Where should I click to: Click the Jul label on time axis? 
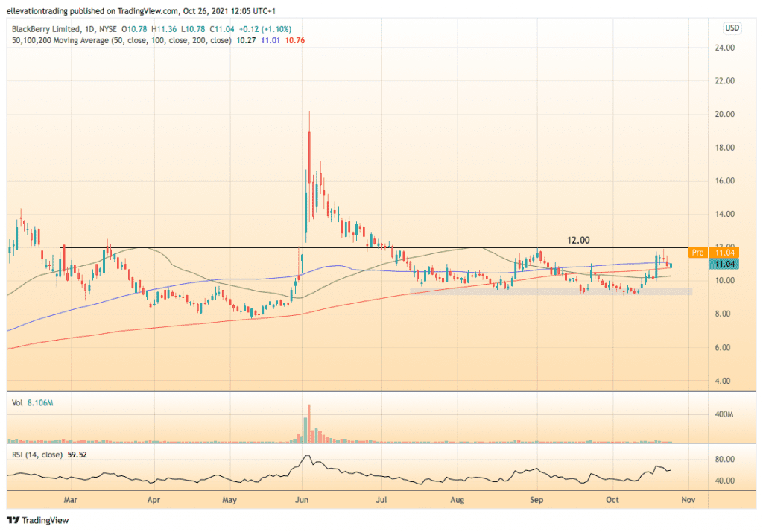[381, 500]
